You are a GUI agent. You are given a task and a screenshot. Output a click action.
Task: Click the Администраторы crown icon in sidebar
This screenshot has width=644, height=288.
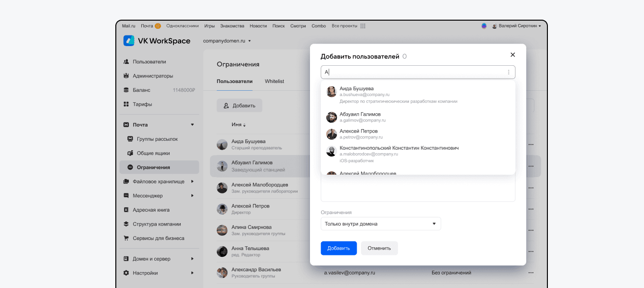(x=126, y=76)
